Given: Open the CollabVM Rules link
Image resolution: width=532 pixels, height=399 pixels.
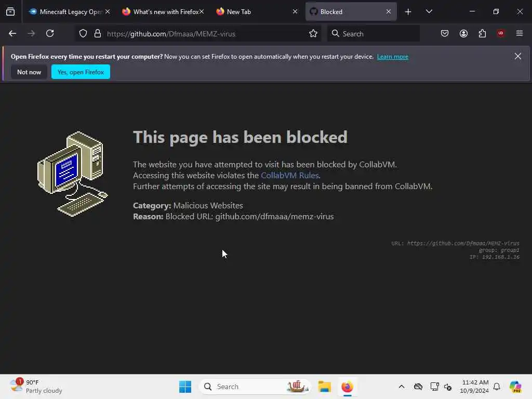Looking at the screenshot, I should point(290,176).
